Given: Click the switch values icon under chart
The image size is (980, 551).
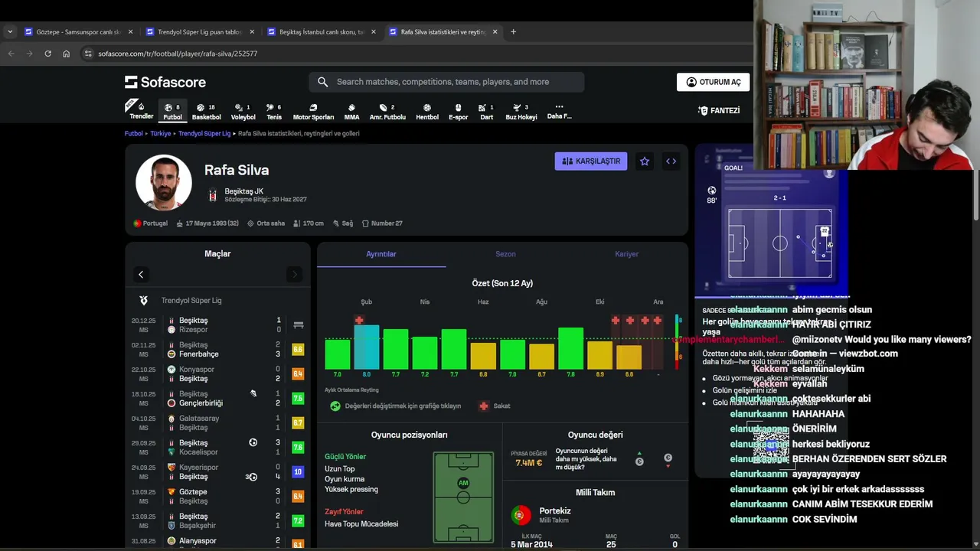Looking at the screenshot, I should click(x=335, y=406).
